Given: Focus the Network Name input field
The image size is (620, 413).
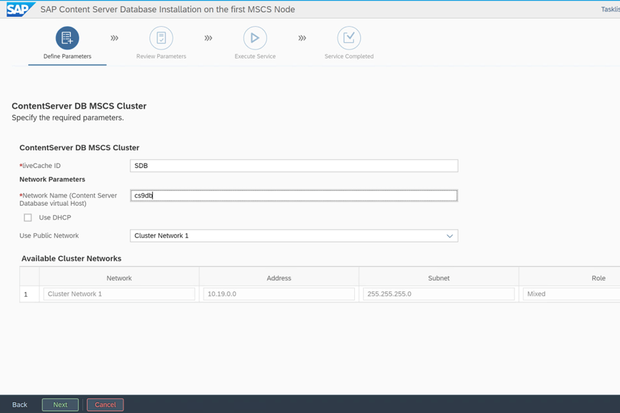Looking at the screenshot, I should (x=294, y=195).
